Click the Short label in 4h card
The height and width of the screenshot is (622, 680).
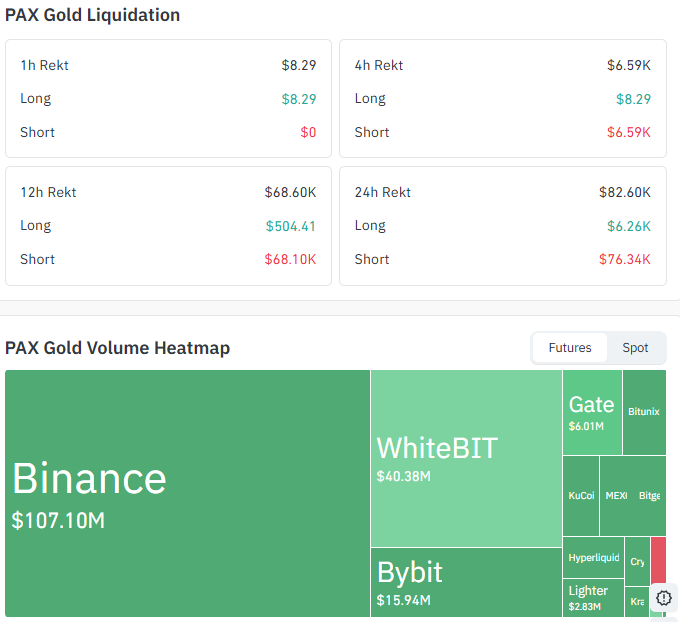point(372,132)
